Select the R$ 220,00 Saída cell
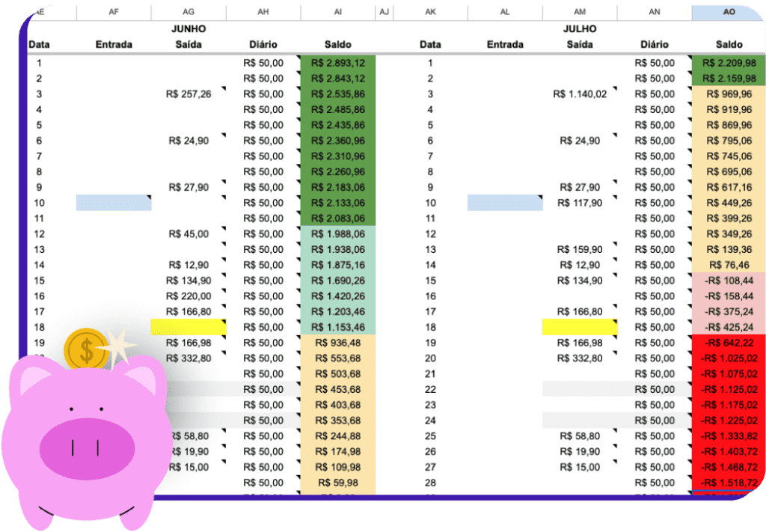This screenshot has height=532, width=766. click(x=189, y=296)
